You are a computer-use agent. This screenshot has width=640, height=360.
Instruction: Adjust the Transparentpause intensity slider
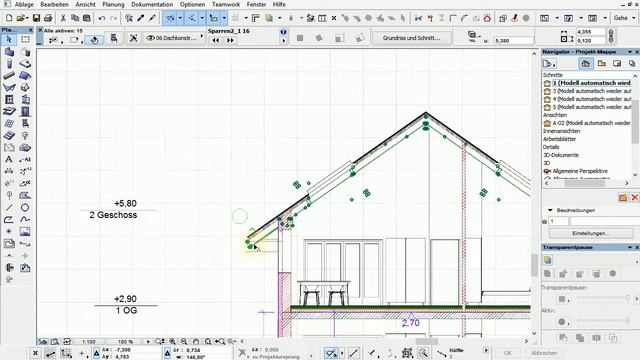pyautogui.click(x=603, y=298)
